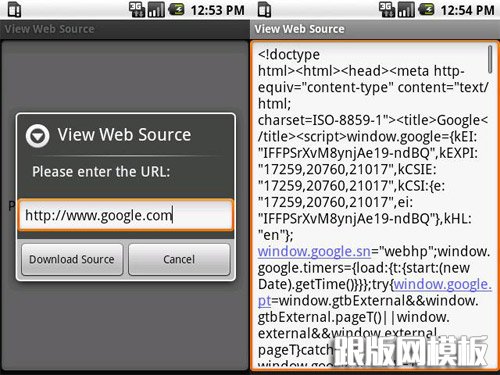
Task: Click the round arrow icon in dialog header
Action: pos(37,136)
